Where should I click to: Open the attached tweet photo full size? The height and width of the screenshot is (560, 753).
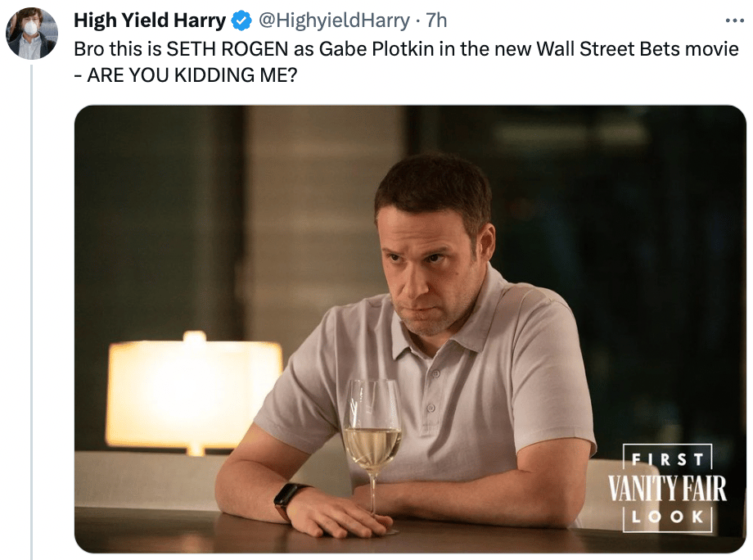(410, 329)
